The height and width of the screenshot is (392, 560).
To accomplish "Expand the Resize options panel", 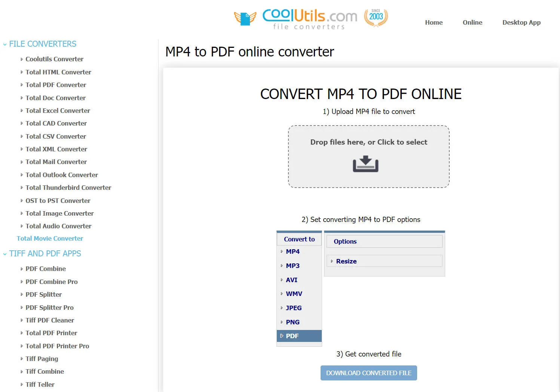I will click(346, 261).
